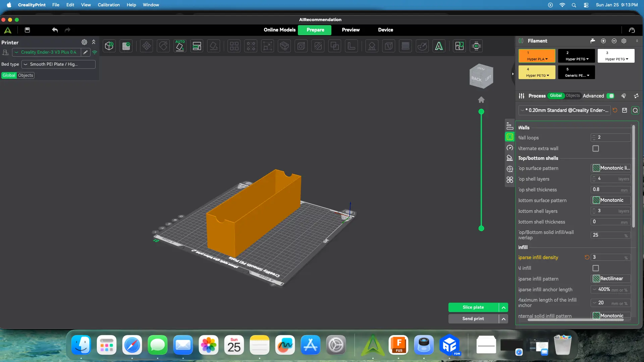Reset view with the home icon
The width and height of the screenshot is (644, 362).
(x=481, y=100)
